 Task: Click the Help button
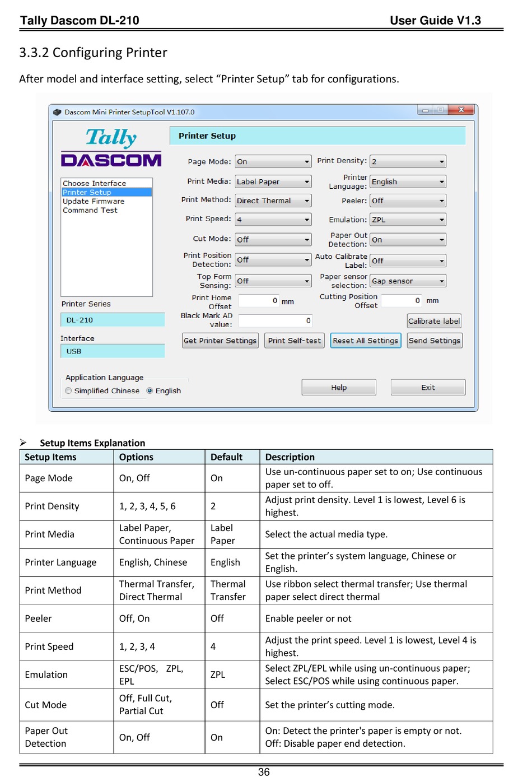click(339, 388)
